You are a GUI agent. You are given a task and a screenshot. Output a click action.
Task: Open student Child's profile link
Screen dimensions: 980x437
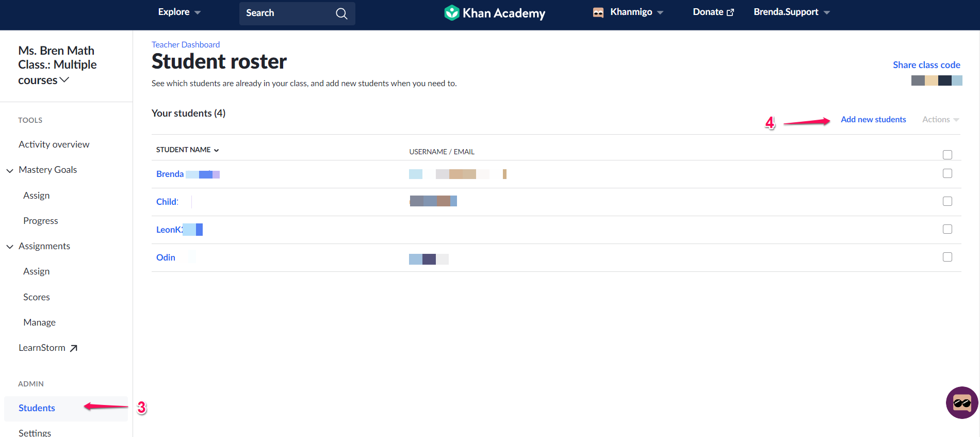(167, 202)
